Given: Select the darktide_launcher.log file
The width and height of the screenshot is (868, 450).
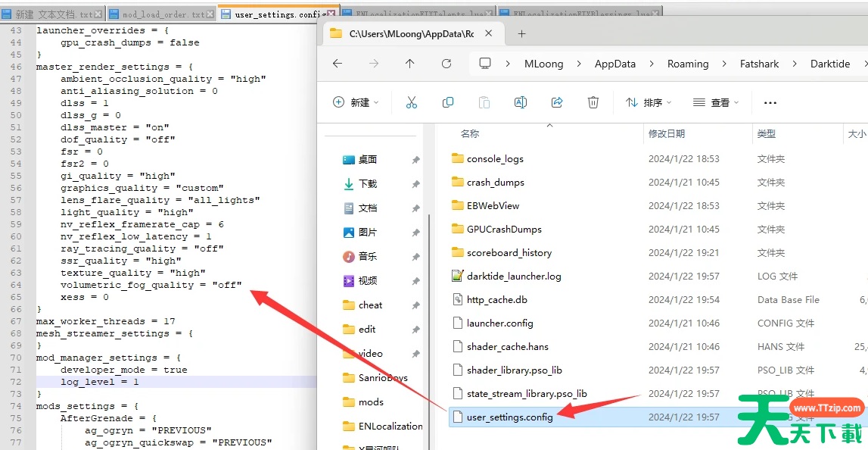Looking at the screenshot, I should coord(515,276).
